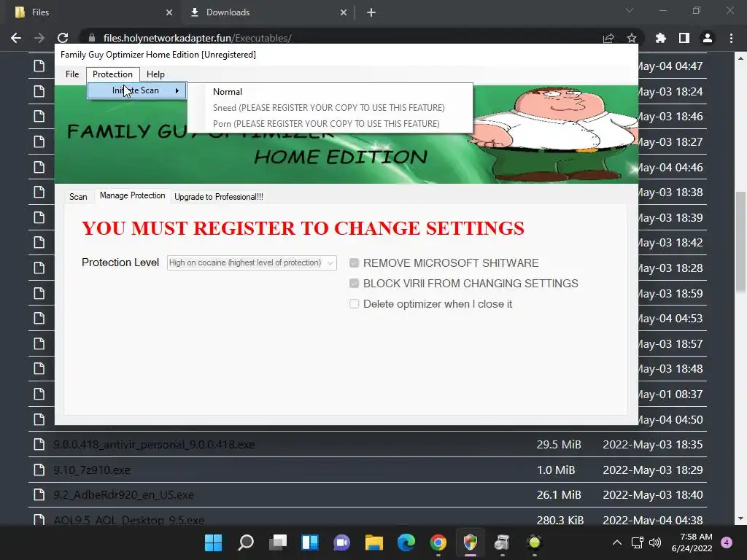The image size is (747, 560).
Task: Open the Protection menu
Action: (x=113, y=74)
